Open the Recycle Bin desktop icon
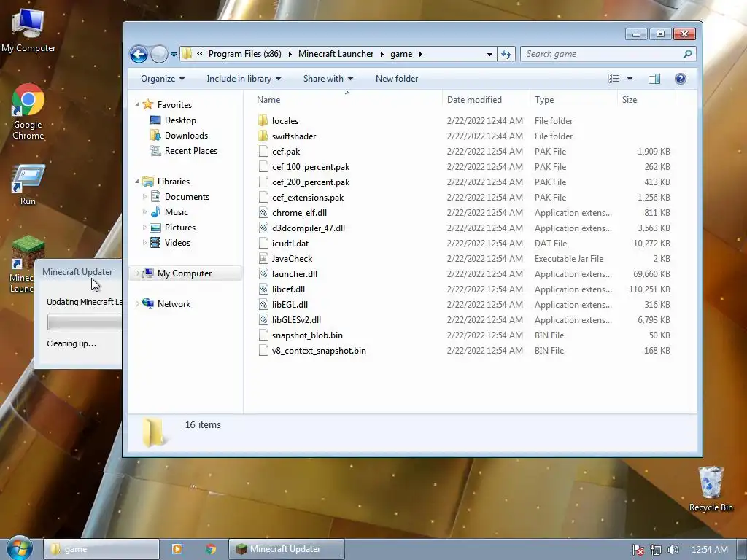This screenshot has height=560, width=747. (711, 489)
